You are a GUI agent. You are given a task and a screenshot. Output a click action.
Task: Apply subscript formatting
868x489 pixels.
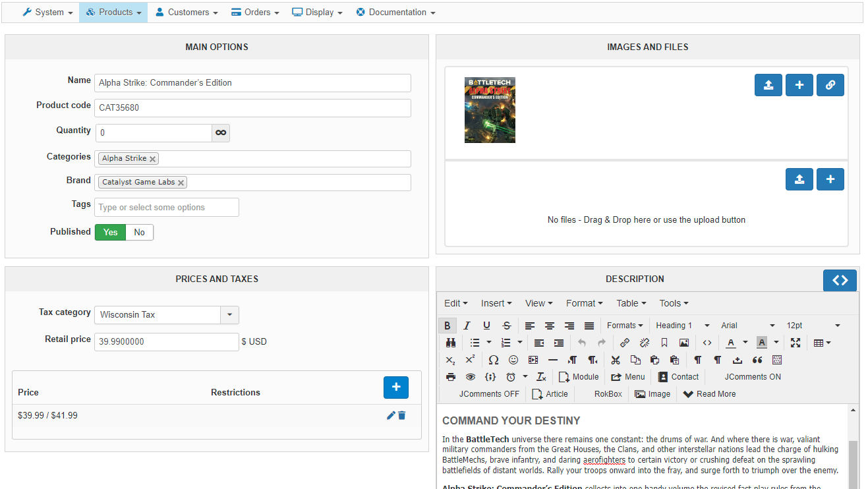(450, 360)
